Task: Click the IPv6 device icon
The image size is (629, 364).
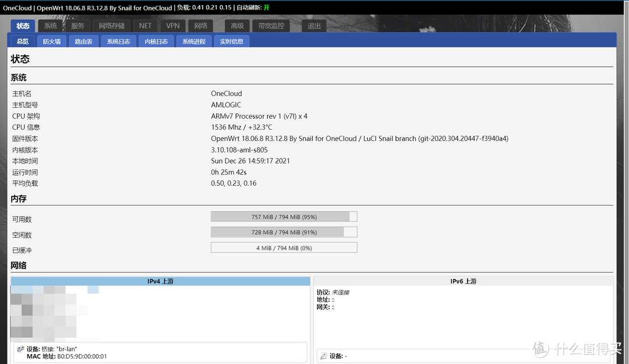Action: point(323,356)
